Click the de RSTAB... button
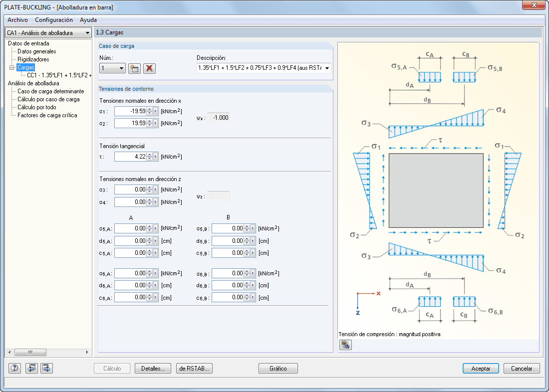The width and height of the screenshot is (549, 392). point(194,369)
